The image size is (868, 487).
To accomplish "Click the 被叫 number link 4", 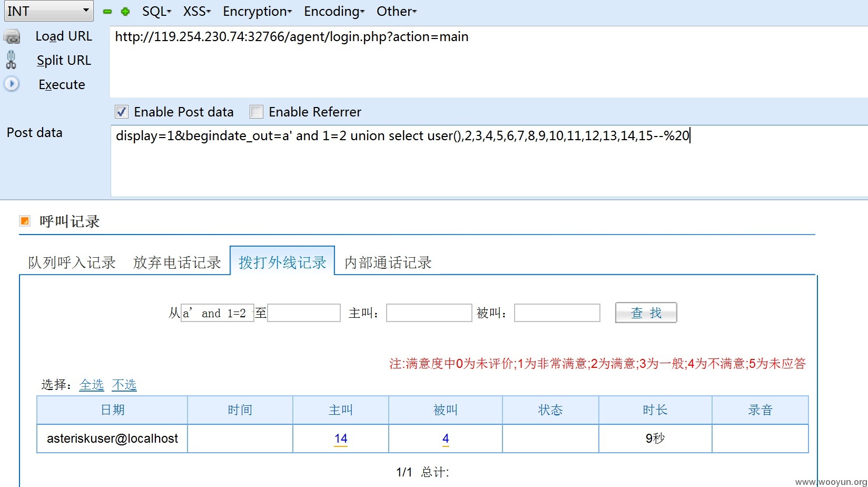I will click(446, 439).
